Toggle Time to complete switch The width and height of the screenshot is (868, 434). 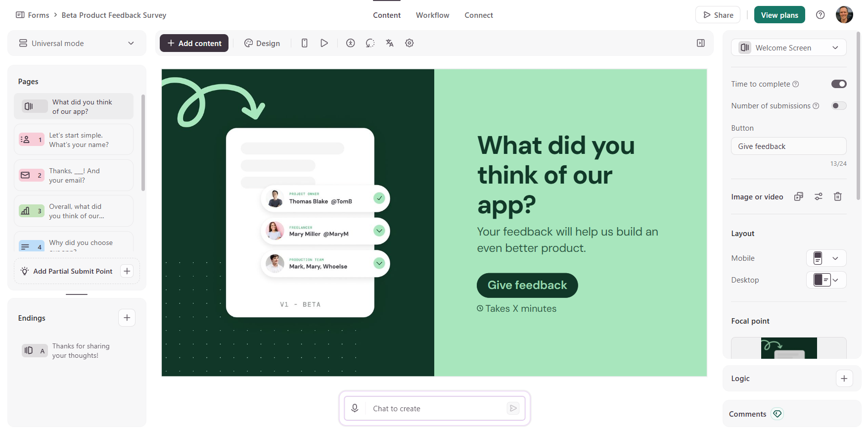coord(839,84)
